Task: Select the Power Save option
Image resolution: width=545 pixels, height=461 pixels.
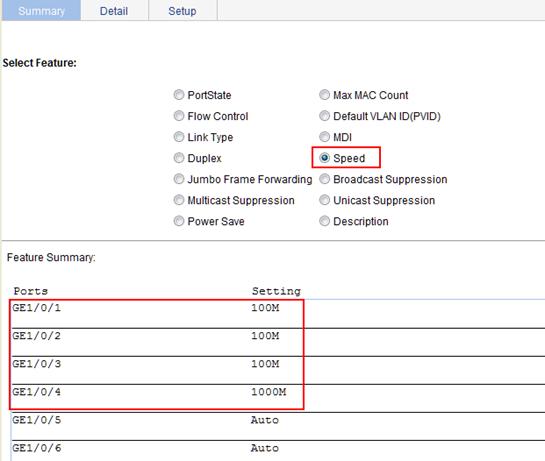Action: click(179, 221)
